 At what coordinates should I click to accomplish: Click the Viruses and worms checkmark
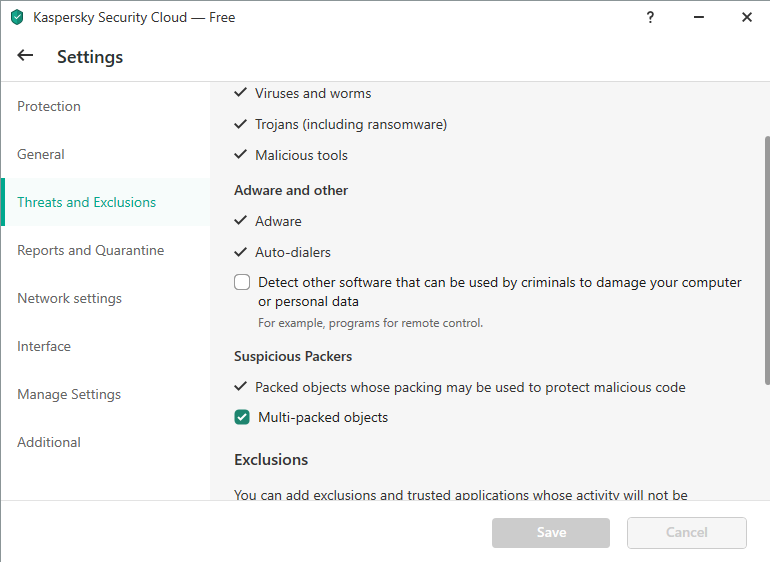tap(240, 93)
